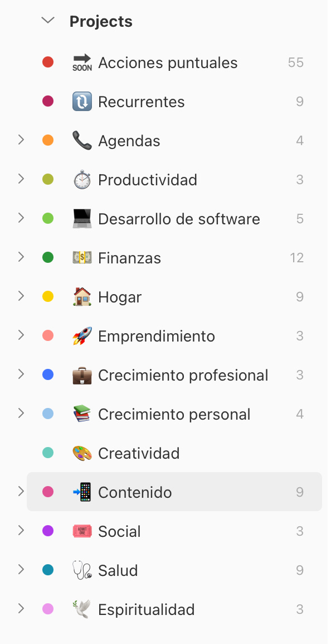Click the rocket icon next to Emprendimiento
331x644 pixels.
(x=82, y=336)
